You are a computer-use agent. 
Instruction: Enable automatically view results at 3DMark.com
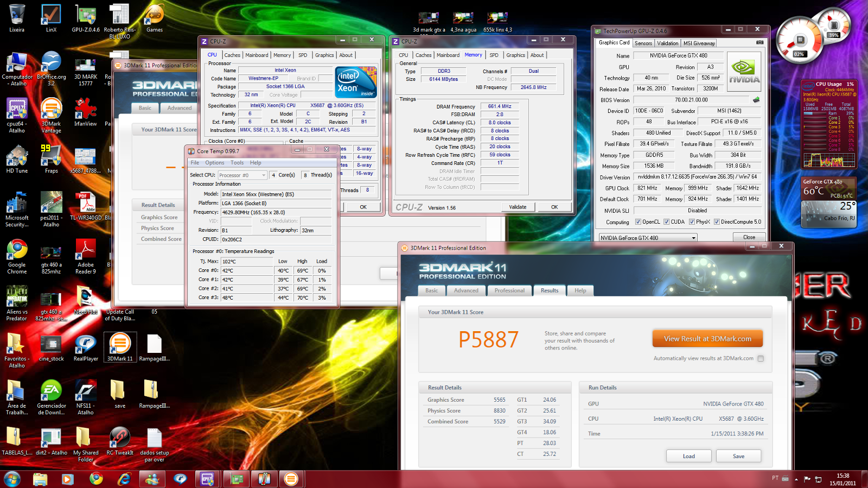click(x=761, y=358)
